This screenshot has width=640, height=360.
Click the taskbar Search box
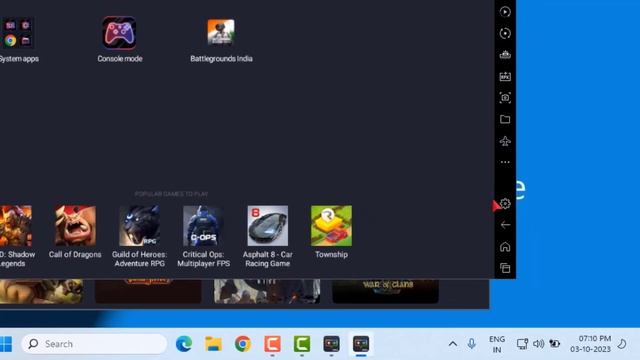[x=94, y=344]
